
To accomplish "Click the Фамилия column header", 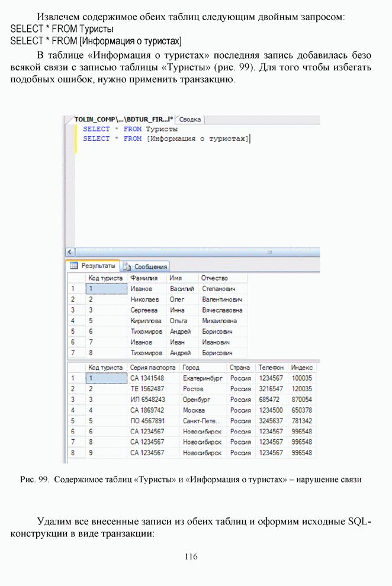I will 144,278.
